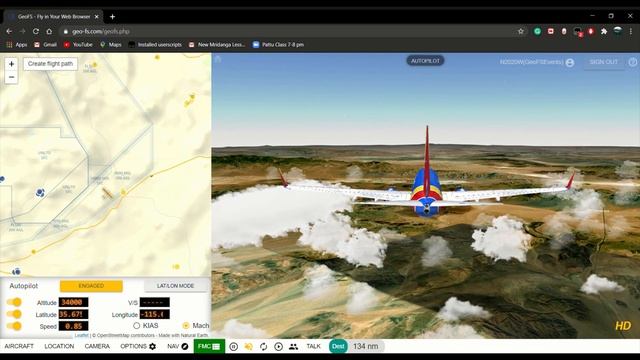
Task: Open the Installed userscripts bookmark
Action: [155, 44]
